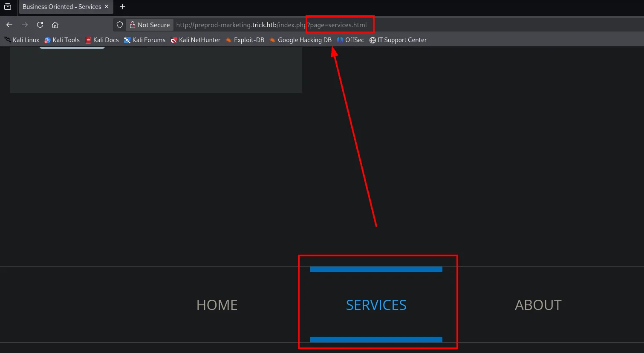This screenshot has width=644, height=353.
Task: Open the ABOUT navigation item
Action: (x=538, y=305)
